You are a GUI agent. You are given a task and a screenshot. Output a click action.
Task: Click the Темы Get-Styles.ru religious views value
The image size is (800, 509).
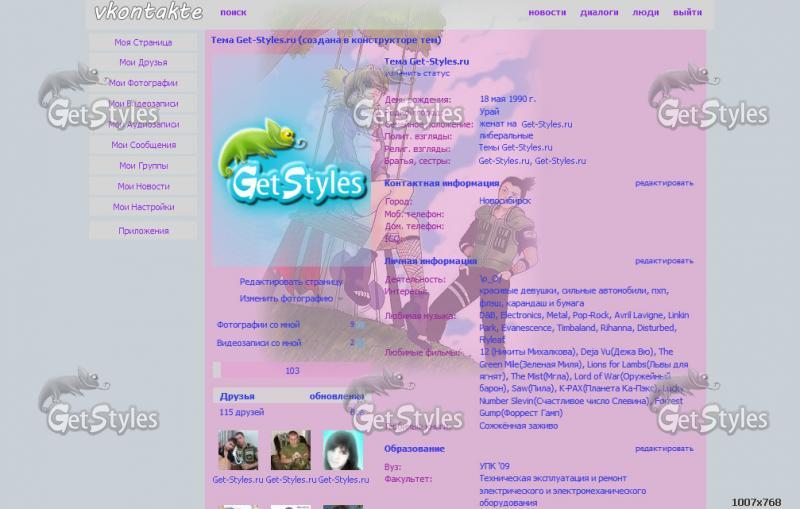click(x=516, y=147)
